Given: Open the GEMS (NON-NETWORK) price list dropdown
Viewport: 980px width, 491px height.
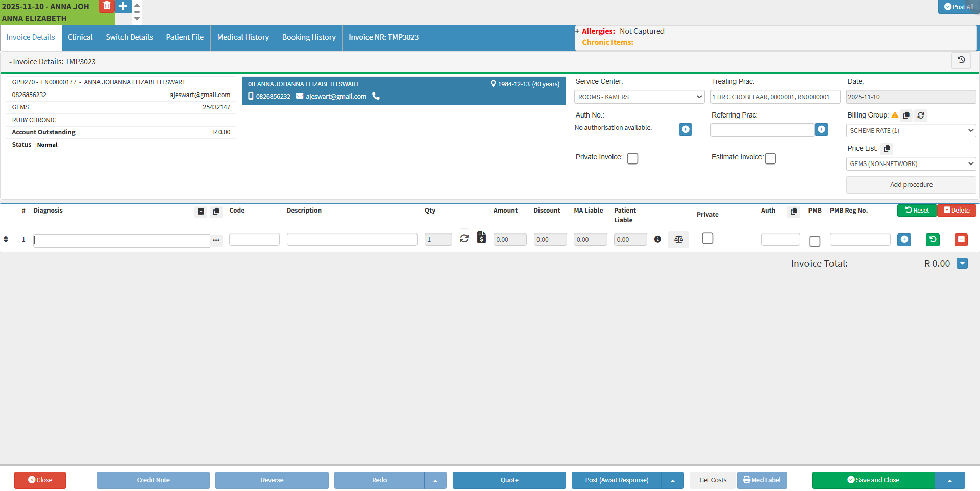Looking at the screenshot, I should [911, 164].
